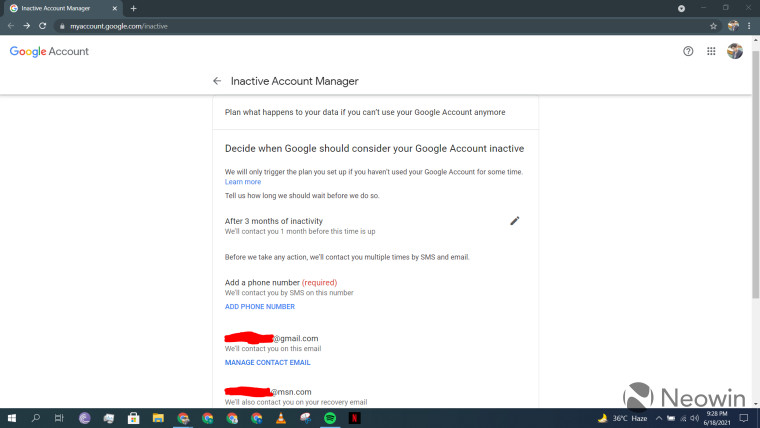Image resolution: width=760 pixels, height=428 pixels.
Task: Bookmark this page with the star icon
Action: coord(713,26)
